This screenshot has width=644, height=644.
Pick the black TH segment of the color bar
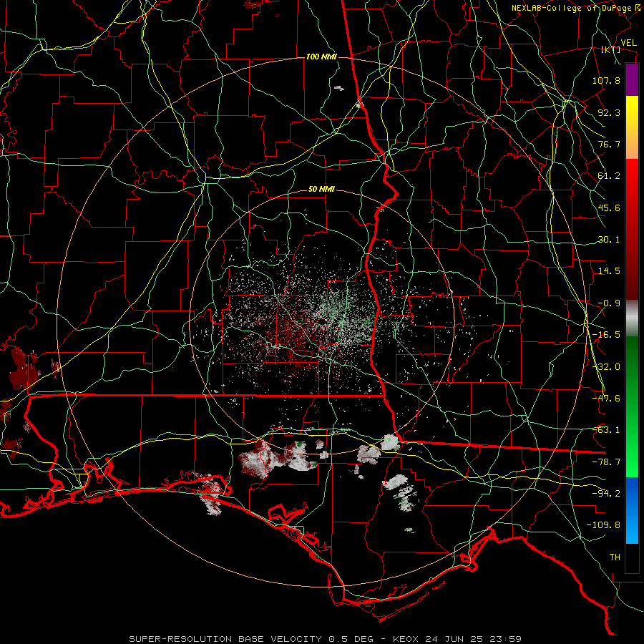pos(632,557)
